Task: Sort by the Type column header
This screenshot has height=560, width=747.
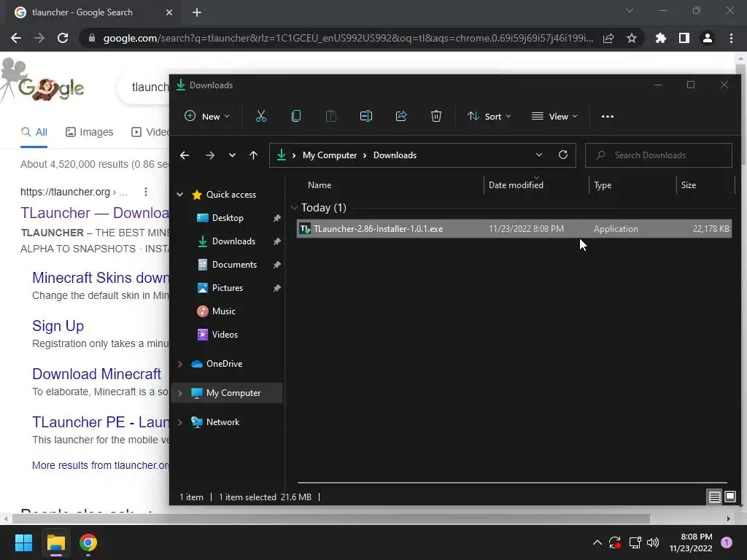Action: coord(632,184)
